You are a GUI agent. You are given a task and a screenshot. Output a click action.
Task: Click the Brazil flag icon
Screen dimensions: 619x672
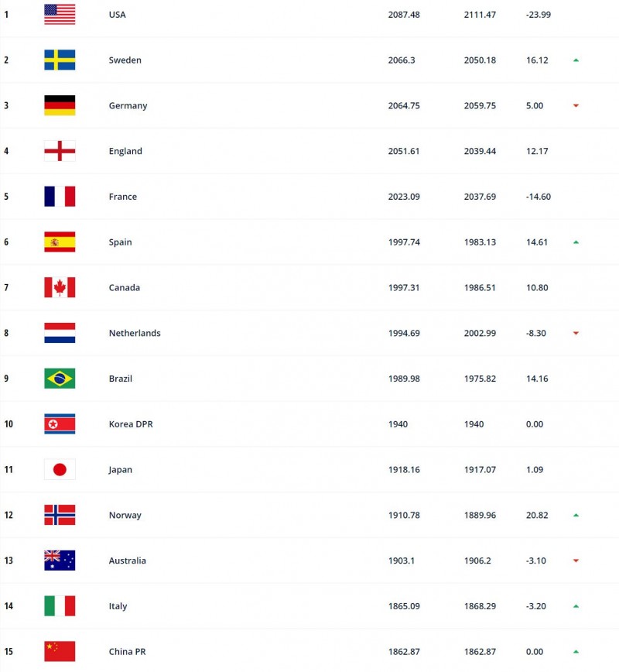[60, 379]
